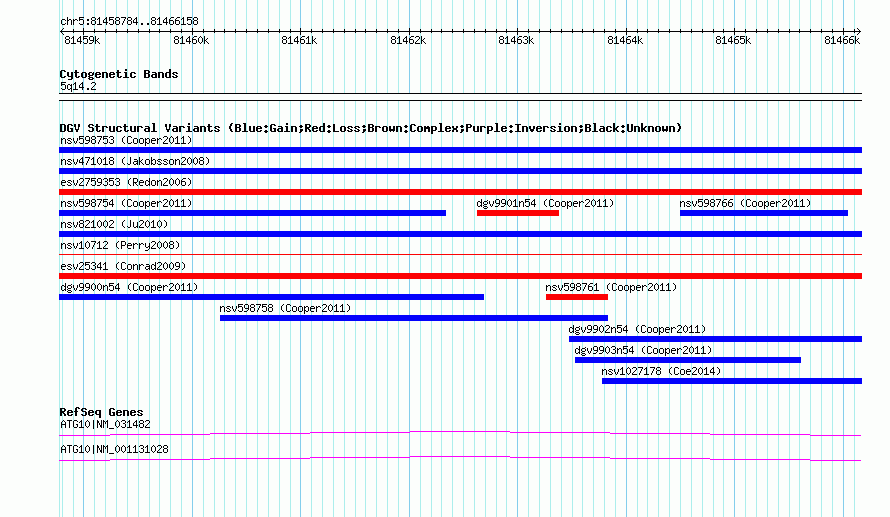Click the 81459k ruler tick label
The width and height of the screenshot is (890, 517).
[82, 40]
